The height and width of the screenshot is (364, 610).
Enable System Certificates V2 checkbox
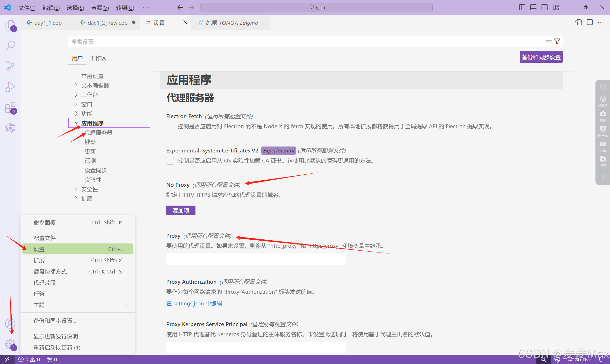tap(170, 161)
